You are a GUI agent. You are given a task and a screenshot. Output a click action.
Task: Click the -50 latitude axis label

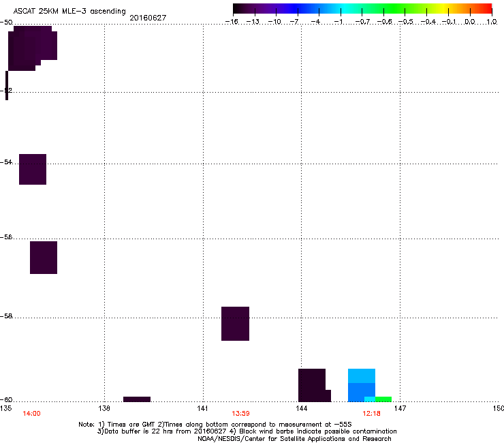tap(6, 22)
